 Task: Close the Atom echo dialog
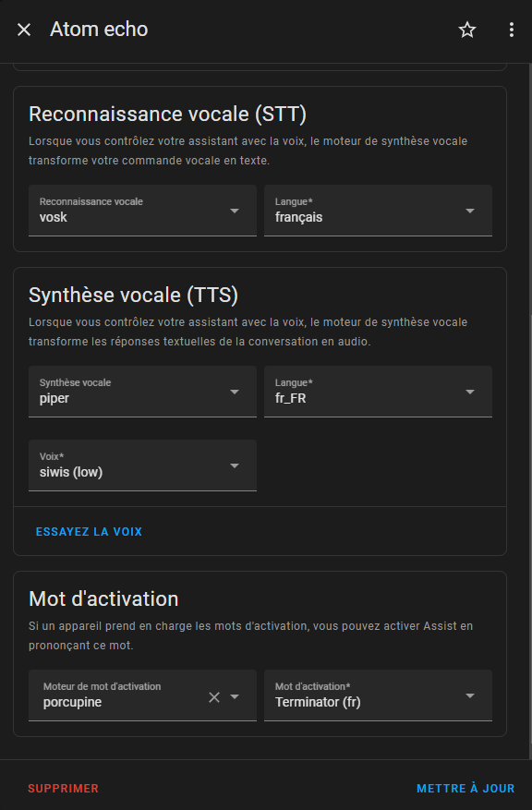[x=24, y=30]
